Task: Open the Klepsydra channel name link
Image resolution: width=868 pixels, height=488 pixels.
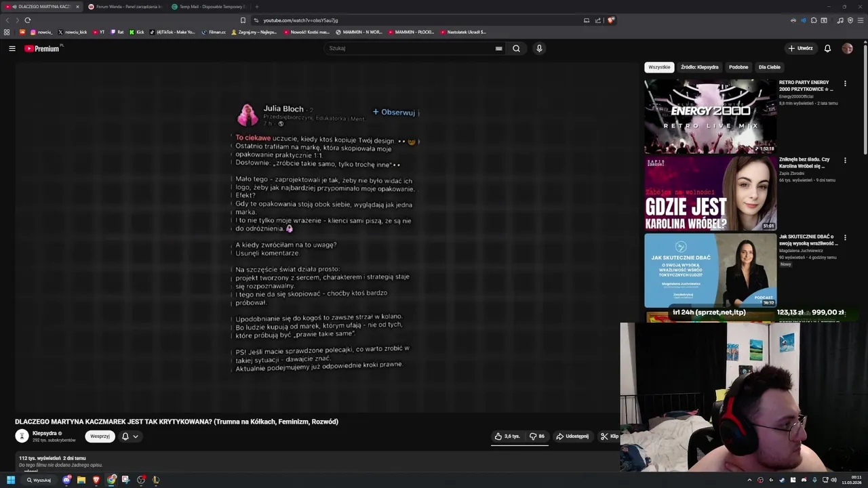Action: coord(45,433)
